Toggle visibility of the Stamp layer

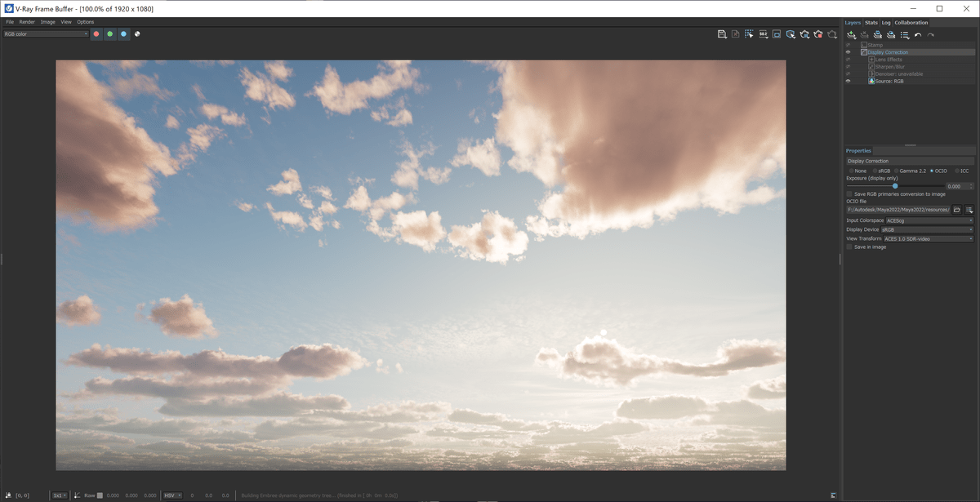[848, 45]
